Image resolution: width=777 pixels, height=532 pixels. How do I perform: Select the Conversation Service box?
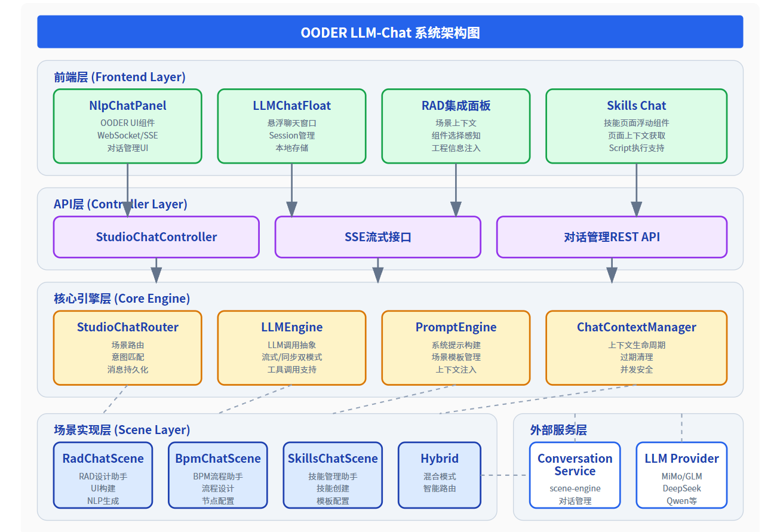575,475
